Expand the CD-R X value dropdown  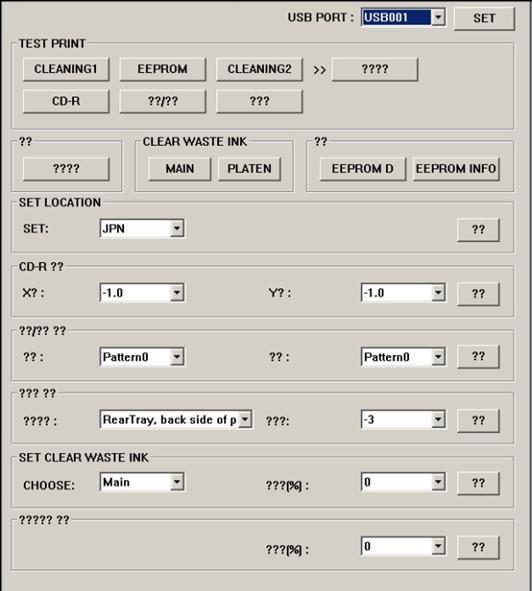point(176,293)
